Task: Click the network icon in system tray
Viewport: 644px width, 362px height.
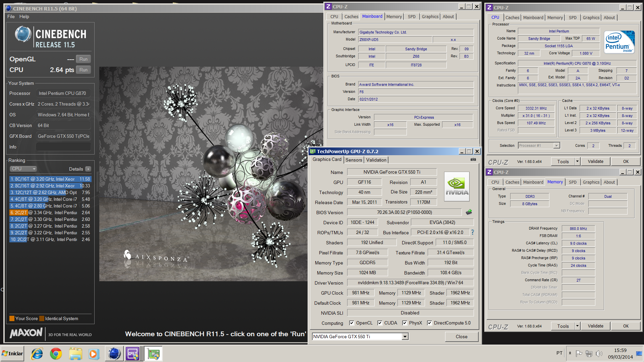Action: coord(589,353)
